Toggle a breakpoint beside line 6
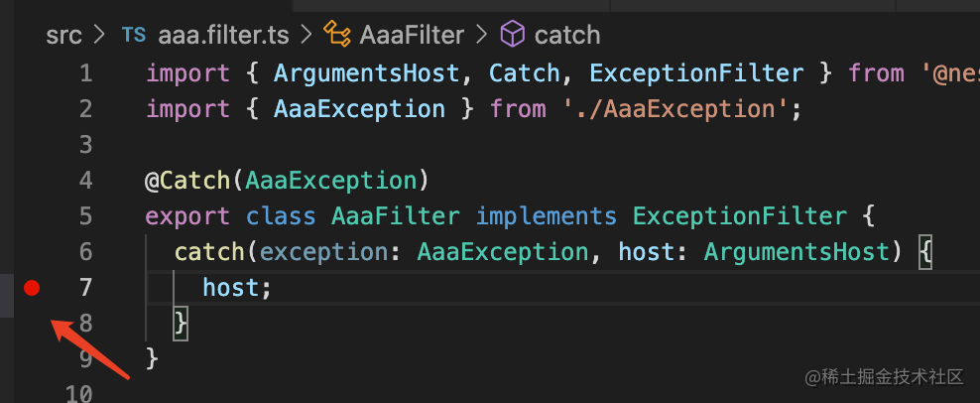 tap(32, 252)
